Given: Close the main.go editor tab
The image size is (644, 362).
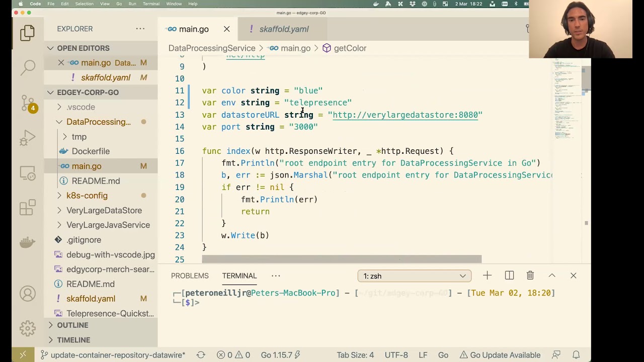Looking at the screenshot, I should click(x=227, y=29).
